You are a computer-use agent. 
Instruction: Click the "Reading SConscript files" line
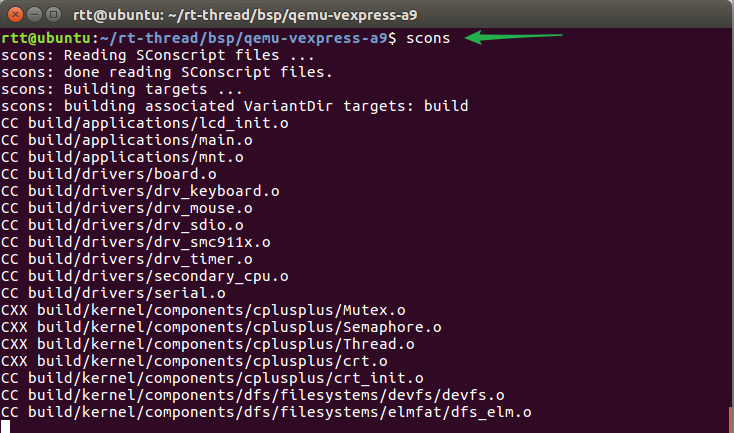tap(138, 55)
